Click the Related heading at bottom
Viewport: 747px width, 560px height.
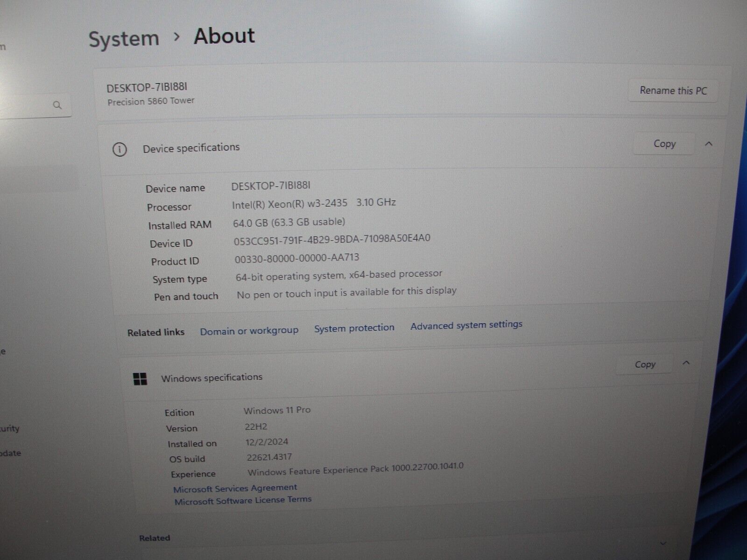click(x=155, y=538)
